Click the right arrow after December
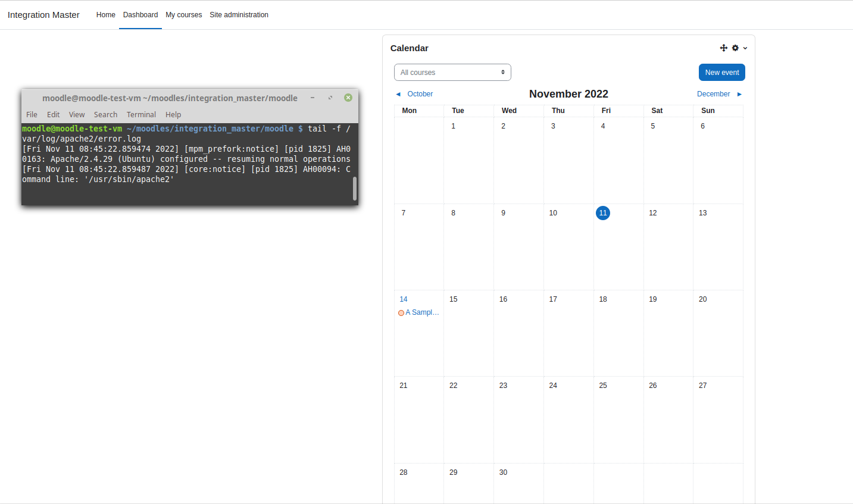The image size is (853, 504). tap(739, 94)
